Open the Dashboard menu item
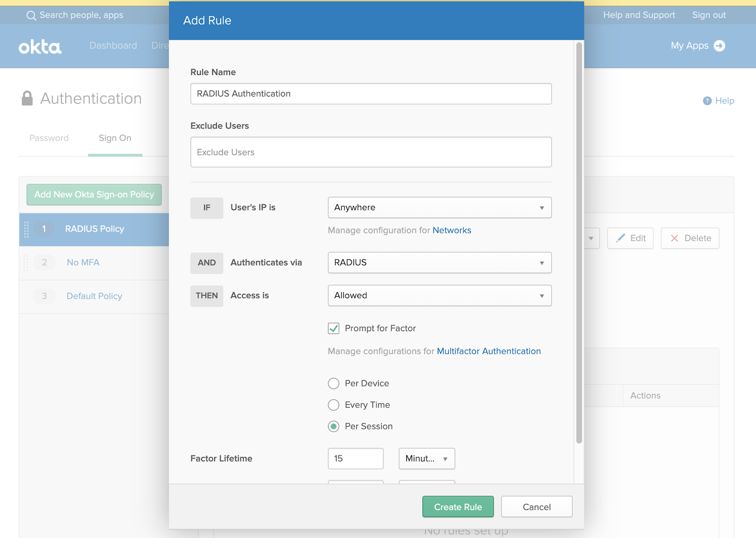 [113, 45]
